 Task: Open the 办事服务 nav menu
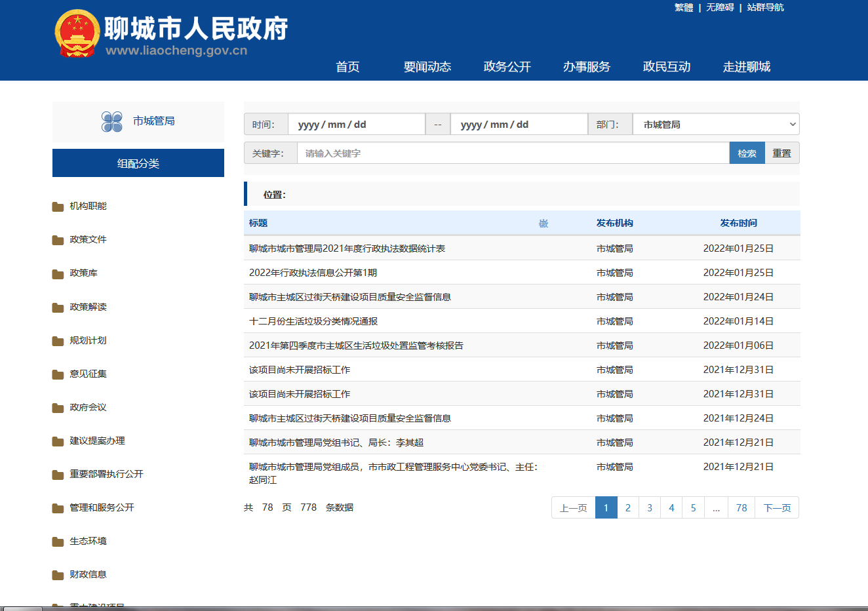(587, 67)
